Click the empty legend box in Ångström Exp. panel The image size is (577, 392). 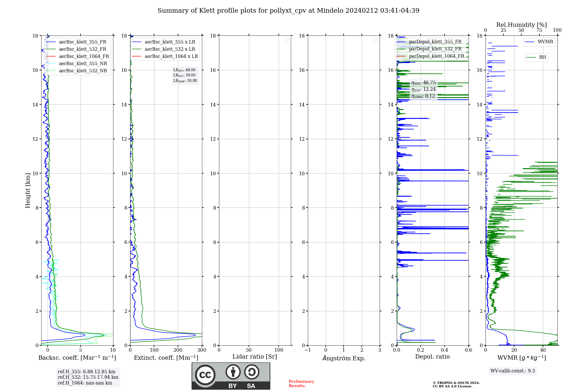pyautogui.click(x=376, y=40)
